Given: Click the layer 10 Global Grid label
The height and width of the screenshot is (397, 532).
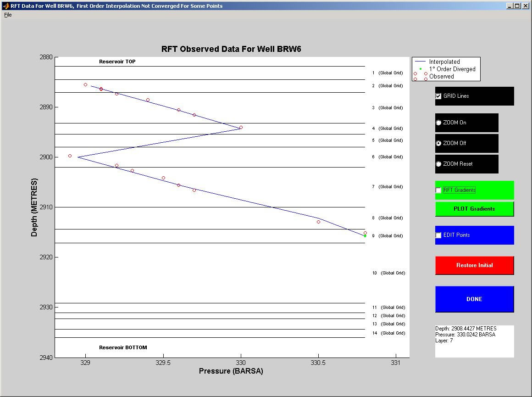Looking at the screenshot, I should [x=388, y=273].
